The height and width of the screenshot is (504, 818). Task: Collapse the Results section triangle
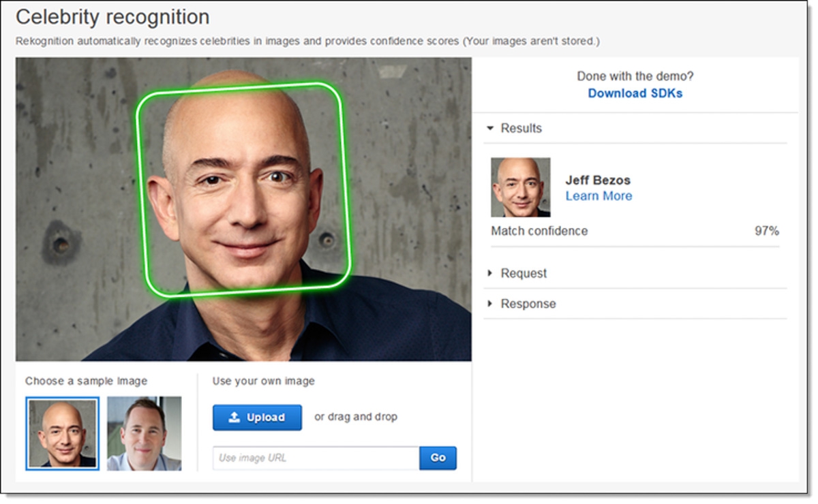(x=490, y=128)
